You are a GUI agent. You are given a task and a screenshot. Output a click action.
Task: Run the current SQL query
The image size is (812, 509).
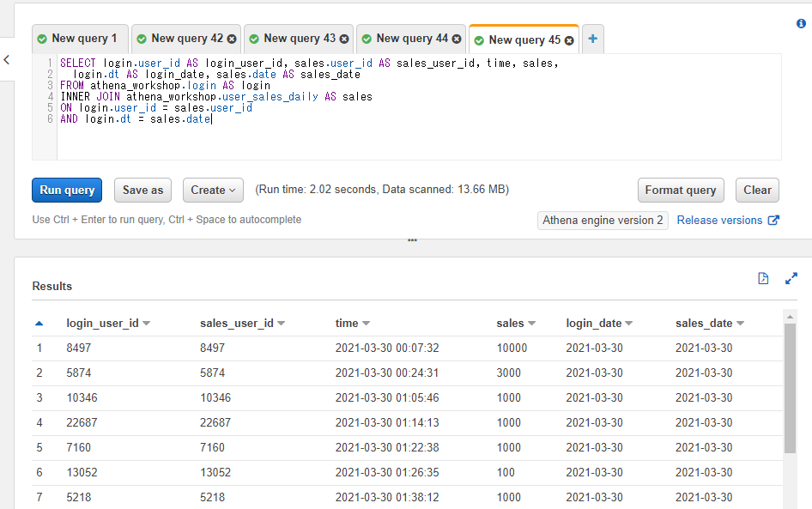pos(66,190)
